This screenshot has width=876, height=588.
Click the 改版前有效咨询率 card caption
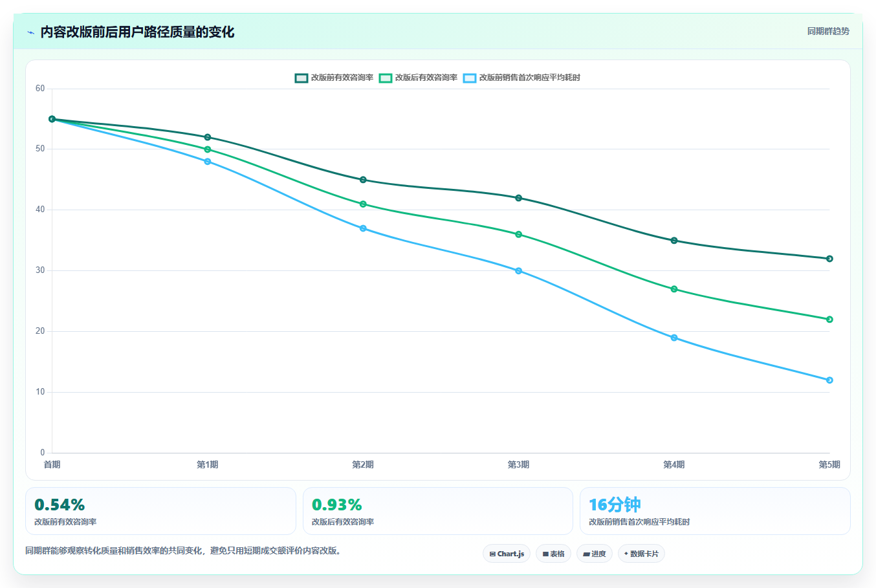pos(65,522)
